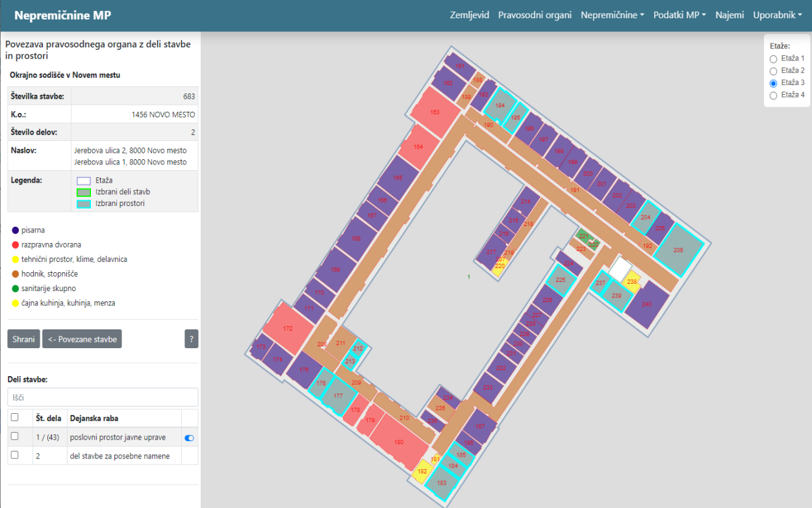Expand the Uporabnik dropdown menu
The image size is (812, 508).
click(x=778, y=15)
